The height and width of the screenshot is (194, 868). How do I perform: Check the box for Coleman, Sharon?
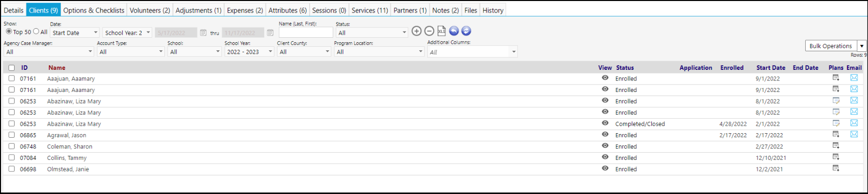point(12,146)
